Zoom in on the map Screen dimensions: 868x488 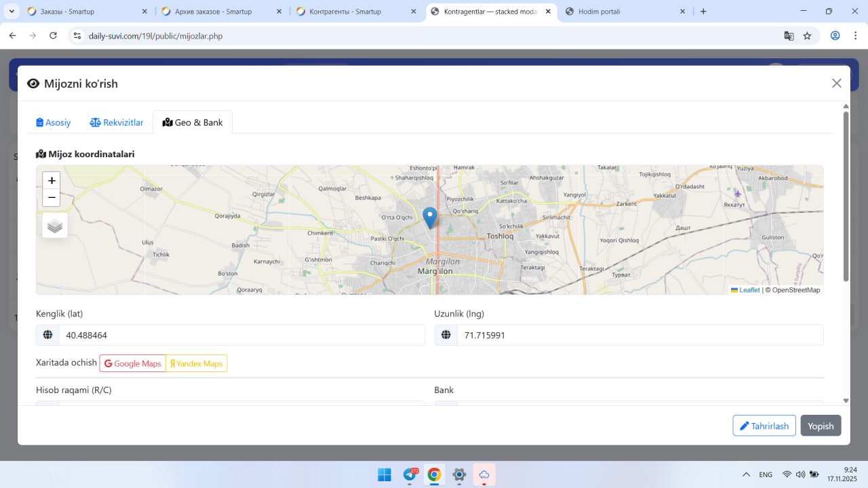[52, 181]
